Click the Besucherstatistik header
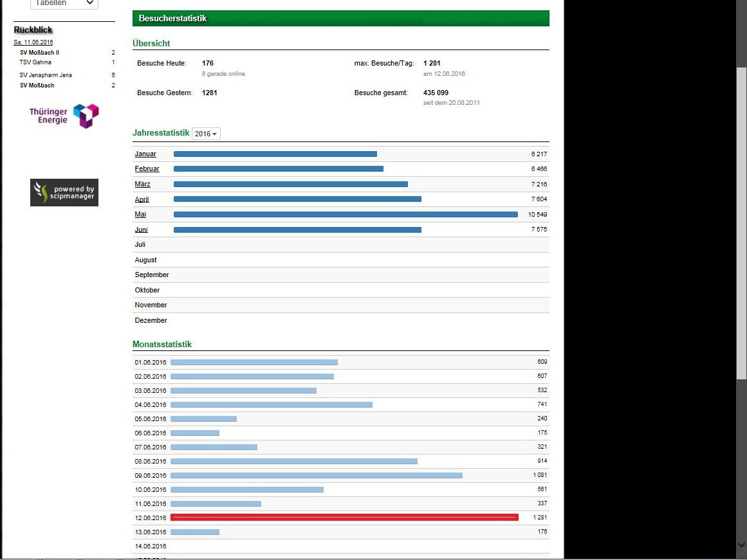 pos(340,18)
